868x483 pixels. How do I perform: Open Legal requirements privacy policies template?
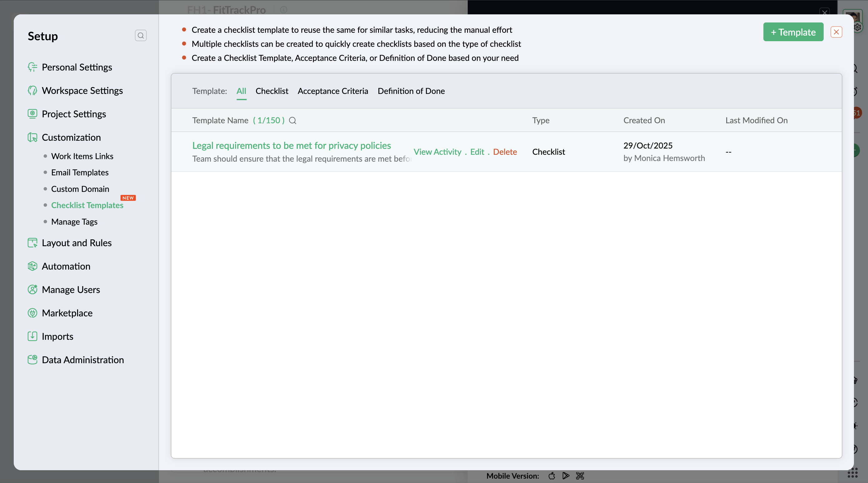pyautogui.click(x=291, y=145)
